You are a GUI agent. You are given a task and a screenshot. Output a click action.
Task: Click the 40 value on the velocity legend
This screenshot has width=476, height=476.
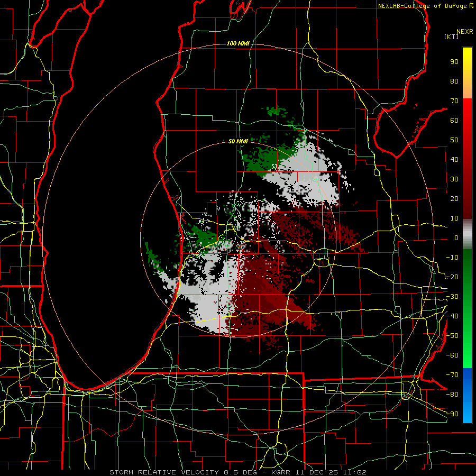454,159
